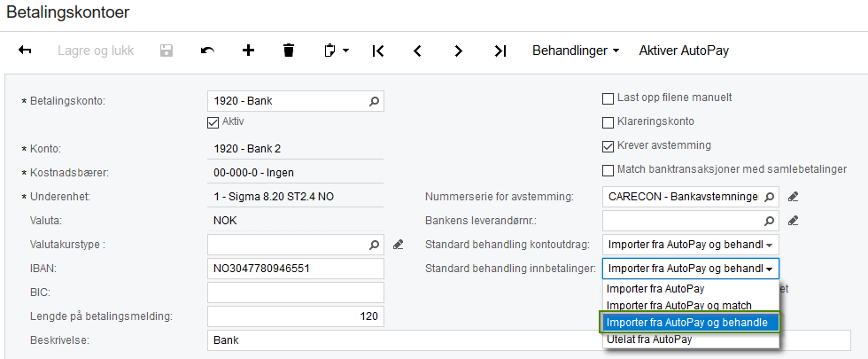Go to last record

[x=500, y=51]
